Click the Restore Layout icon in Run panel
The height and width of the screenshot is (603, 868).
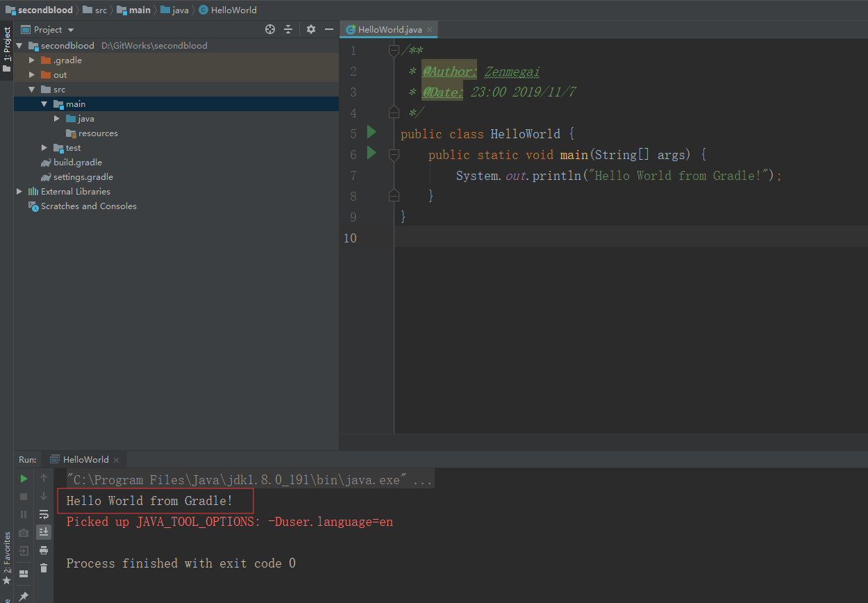(x=24, y=574)
